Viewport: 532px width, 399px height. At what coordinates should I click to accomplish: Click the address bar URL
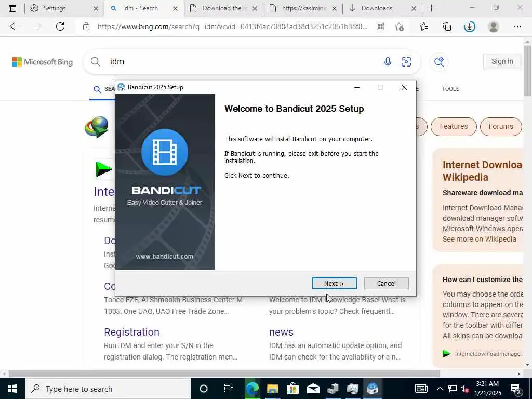232,26
